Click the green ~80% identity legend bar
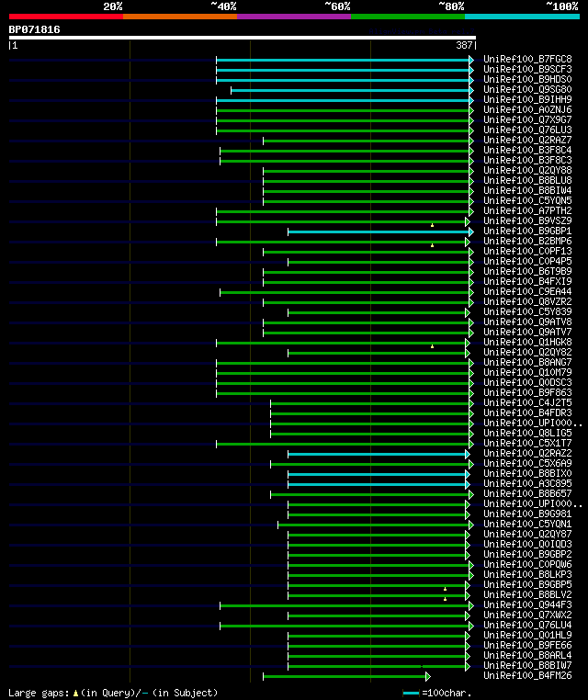The image size is (588, 700). tap(408, 17)
